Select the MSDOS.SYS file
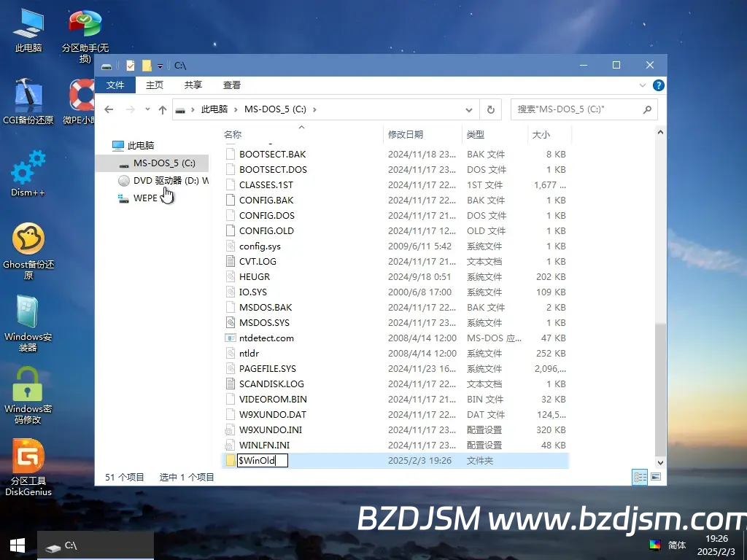 (264, 322)
